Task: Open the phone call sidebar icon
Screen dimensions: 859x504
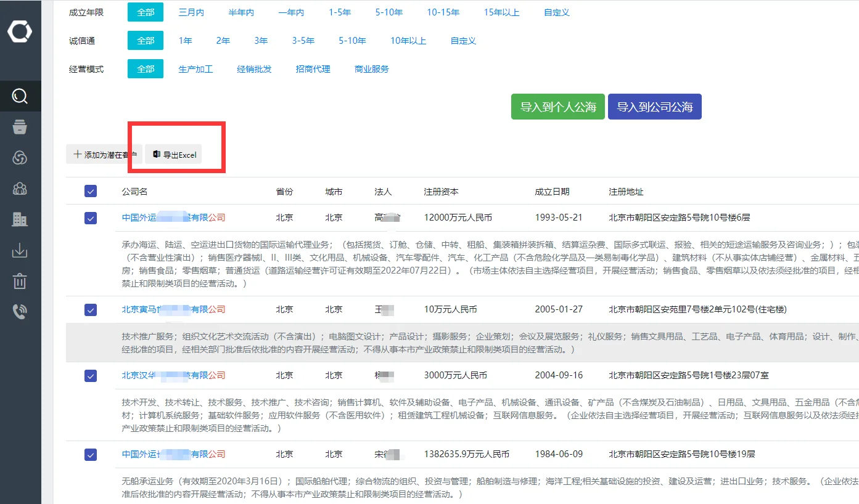Action: (20, 312)
